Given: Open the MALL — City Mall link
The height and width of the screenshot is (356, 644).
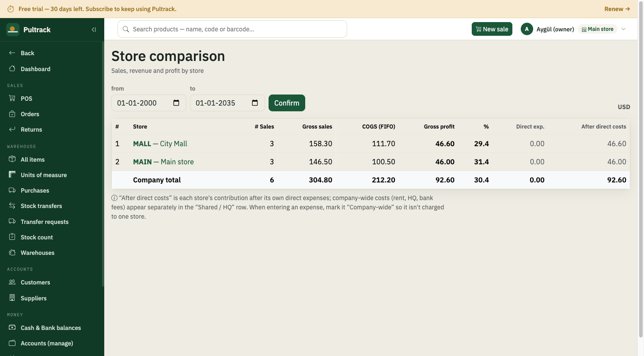Looking at the screenshot, I should coord(160,144).
